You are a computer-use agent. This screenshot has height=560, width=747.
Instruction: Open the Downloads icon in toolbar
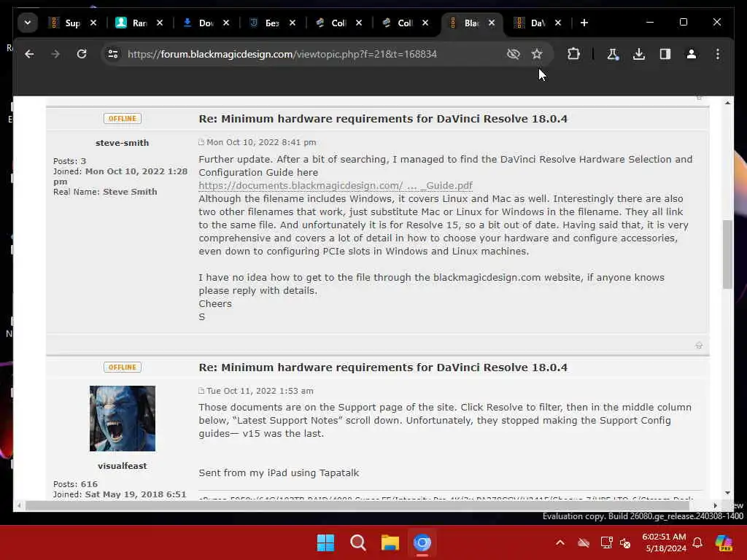coord(639,54)
